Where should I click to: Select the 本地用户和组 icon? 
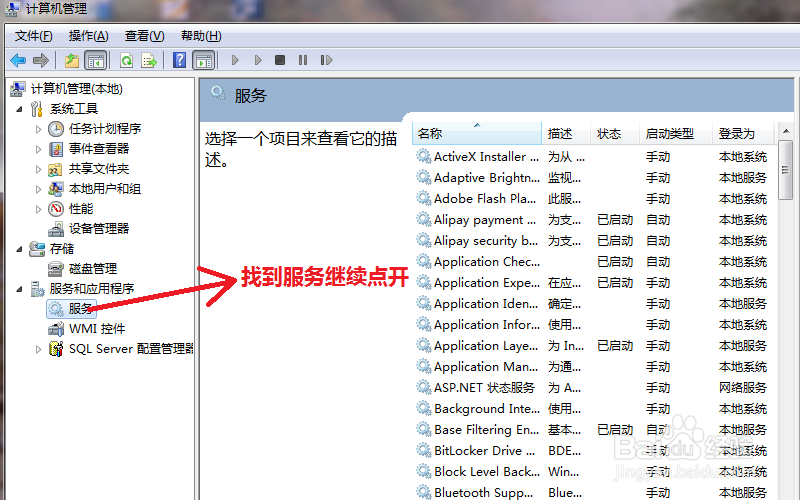click(56, 189)
